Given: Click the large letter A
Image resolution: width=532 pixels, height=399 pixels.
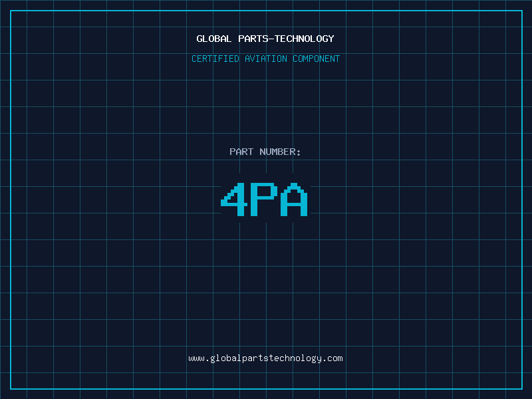Looking at the screenshot, I should pos(294,199).
